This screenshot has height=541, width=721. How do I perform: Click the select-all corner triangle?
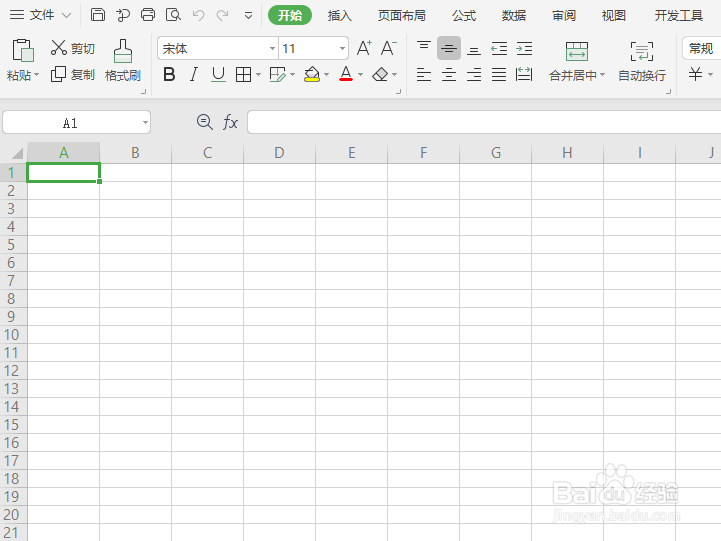[17, 153]
